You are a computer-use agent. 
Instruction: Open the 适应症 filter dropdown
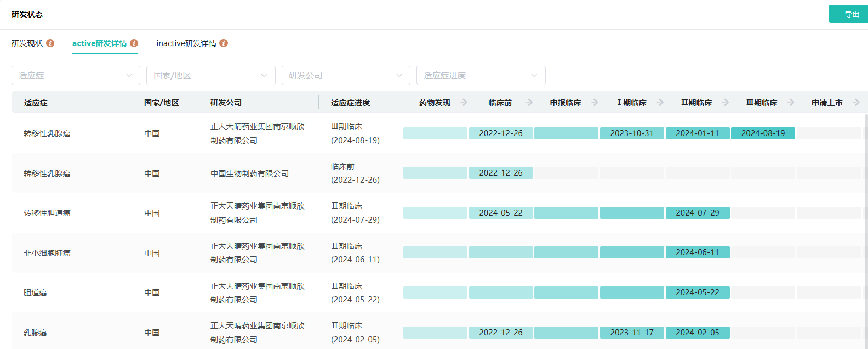coord(76,76)
